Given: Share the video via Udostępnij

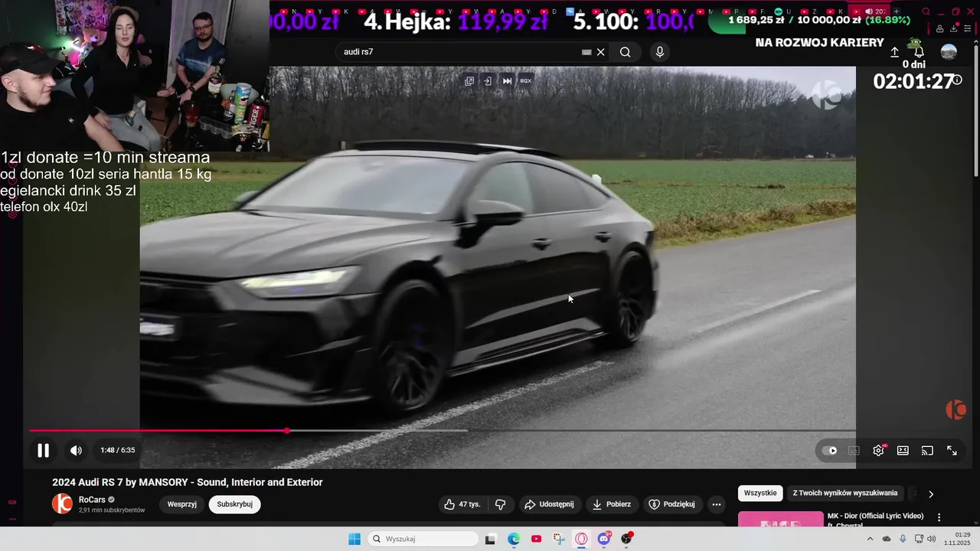Looking at the screenshot, I should click(549, 504).
